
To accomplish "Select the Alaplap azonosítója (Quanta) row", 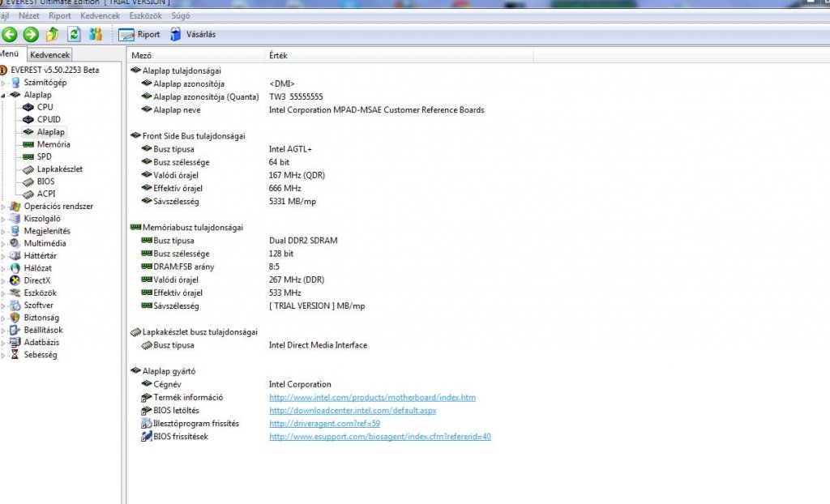I will click(x=232, y=97).
